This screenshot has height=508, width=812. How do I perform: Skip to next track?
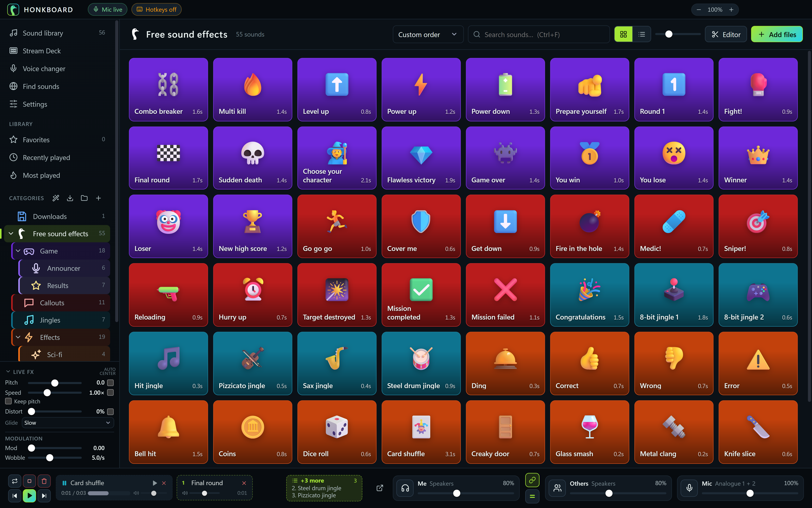point(44,496)
